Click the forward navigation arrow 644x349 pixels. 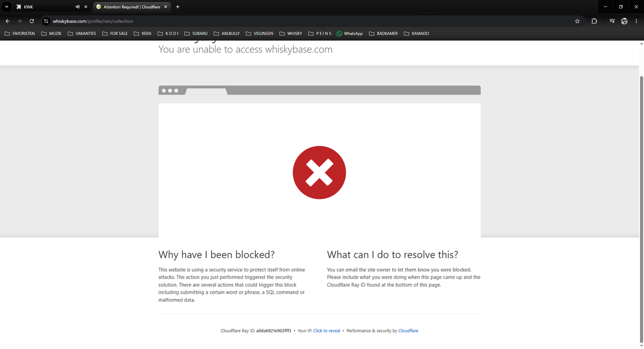20,21
